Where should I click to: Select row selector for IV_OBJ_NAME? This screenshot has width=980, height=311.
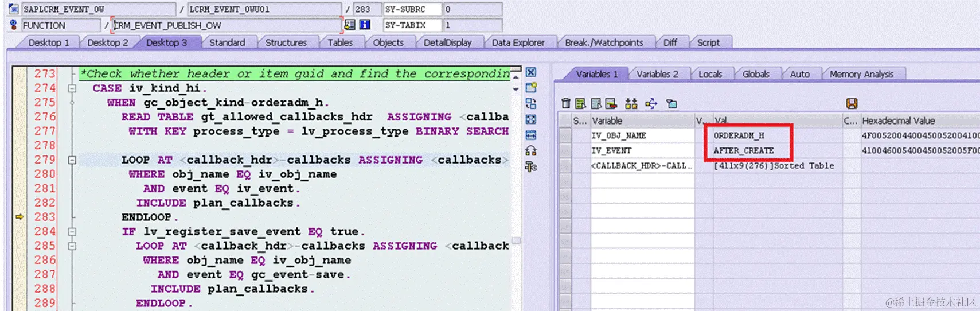click(565, 135)
